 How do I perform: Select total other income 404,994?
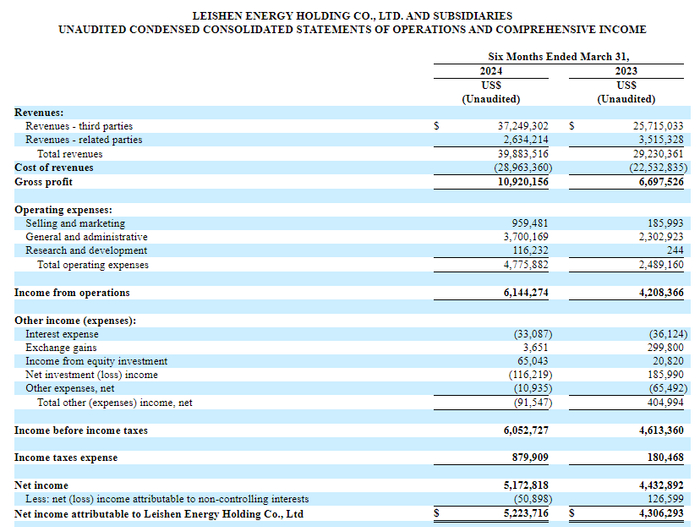[x=665, y=403]
